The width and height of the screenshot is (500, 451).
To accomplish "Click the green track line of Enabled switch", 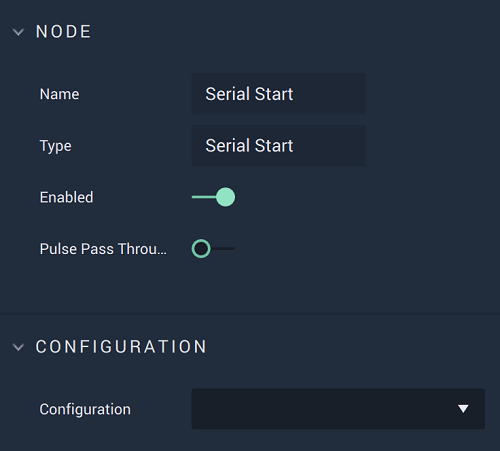I will [x=204, y=197].
